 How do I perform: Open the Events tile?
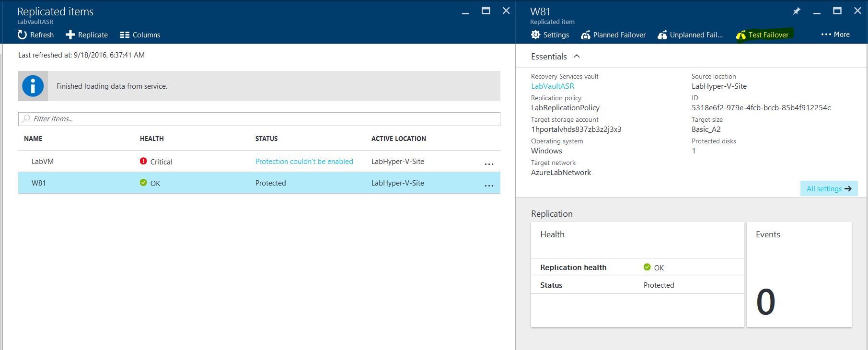point(799,275)
